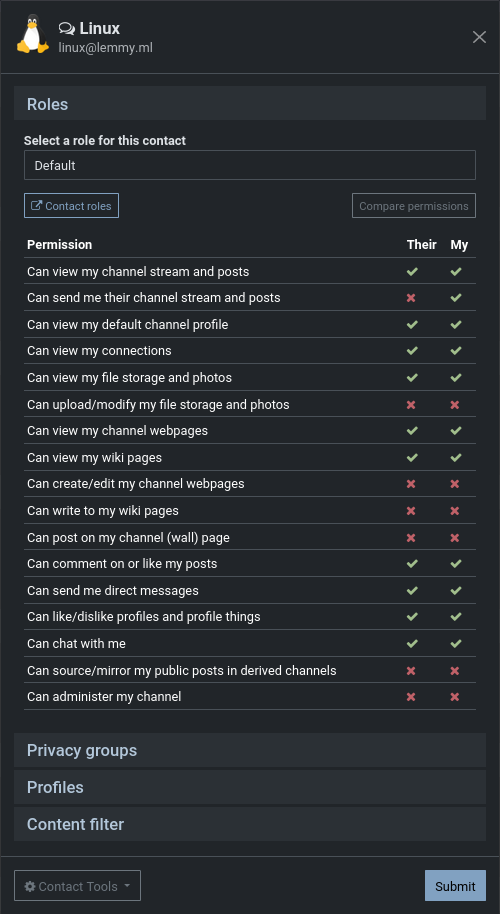Screen dimensions: 500x914
Task: Open the Contact Tools dropdown menu
Action: [x=78, y=887]
